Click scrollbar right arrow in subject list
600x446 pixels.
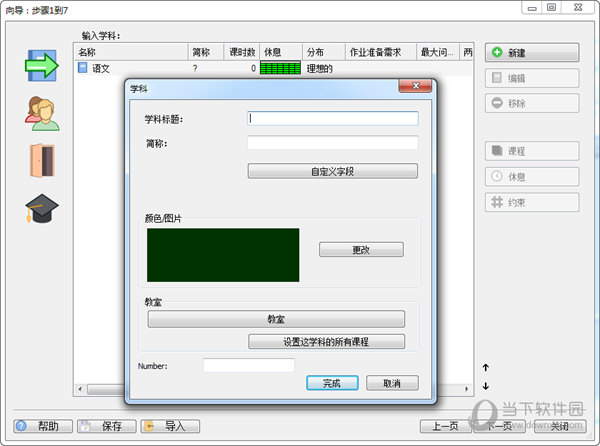(x=466, y=389)
